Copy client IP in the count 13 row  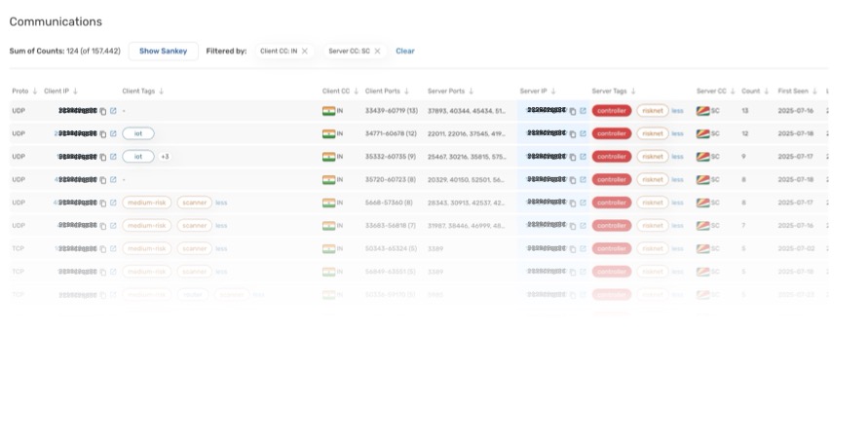point(103,111)
